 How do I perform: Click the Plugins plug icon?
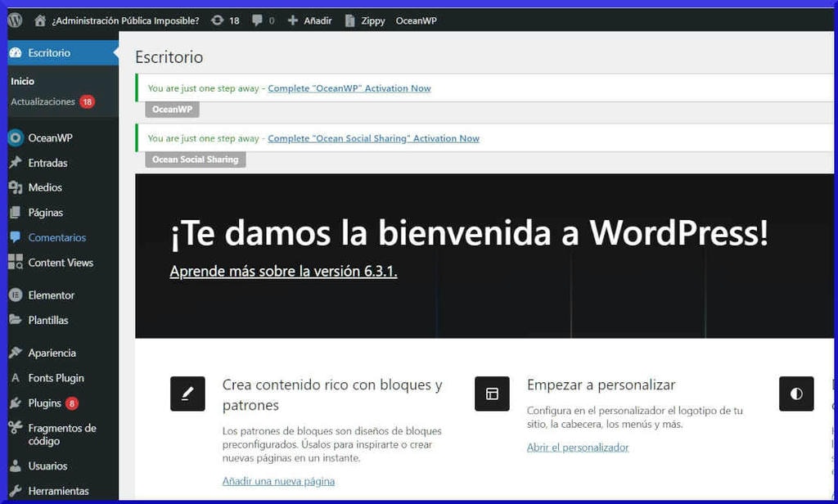[16, 403]
